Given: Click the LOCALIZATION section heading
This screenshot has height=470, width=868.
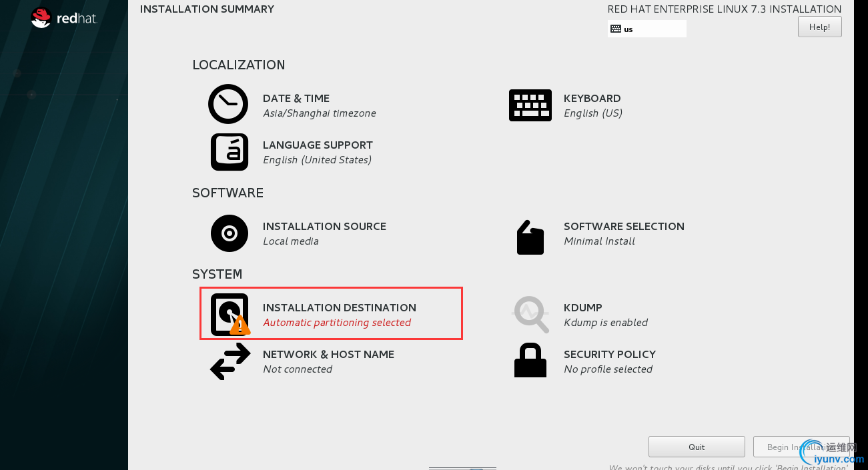Looking at the screenshot, I should pyautogui.click(x=239, y=65).
